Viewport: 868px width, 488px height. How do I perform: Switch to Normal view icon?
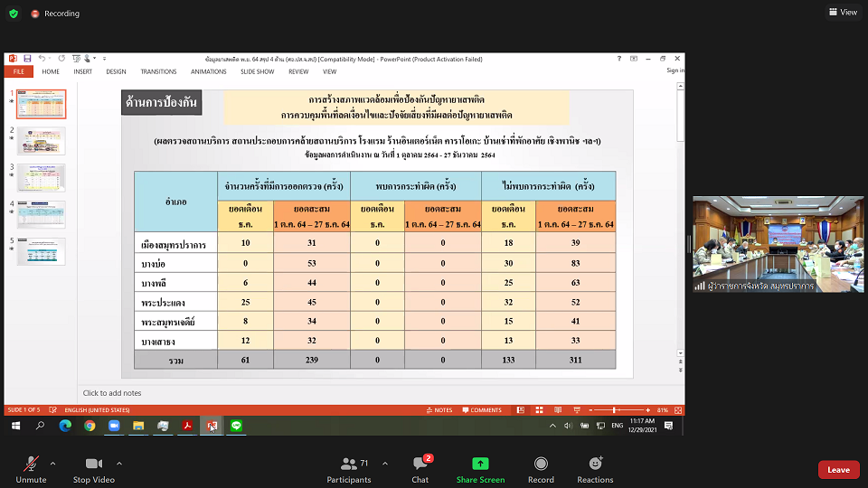coord(521,410)
